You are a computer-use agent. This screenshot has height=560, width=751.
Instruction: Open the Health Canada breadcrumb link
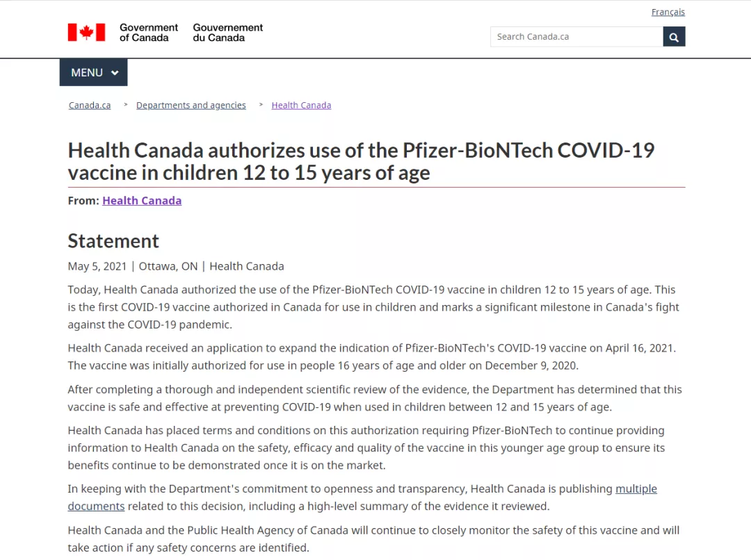pyautogui.click(x=301, y=106)
